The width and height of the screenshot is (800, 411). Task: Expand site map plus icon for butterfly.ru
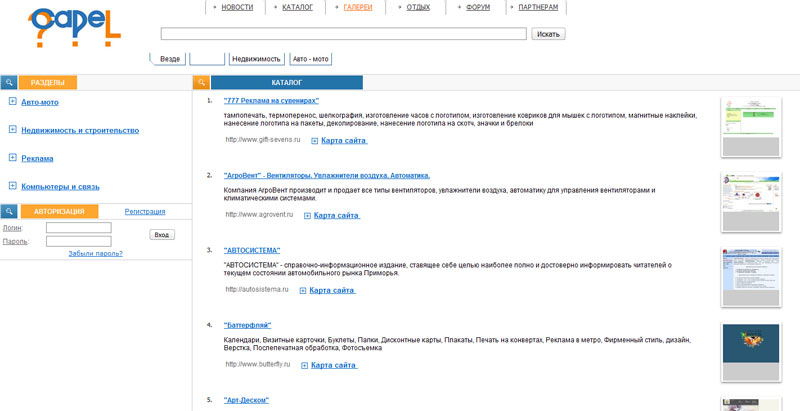(305, 366)
